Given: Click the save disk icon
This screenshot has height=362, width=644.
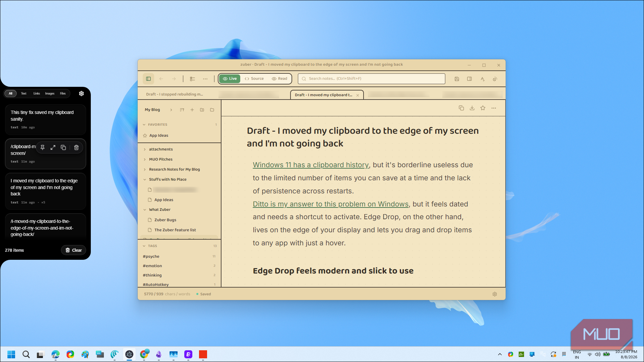Looking at the screenshot, I should (457, 79).
